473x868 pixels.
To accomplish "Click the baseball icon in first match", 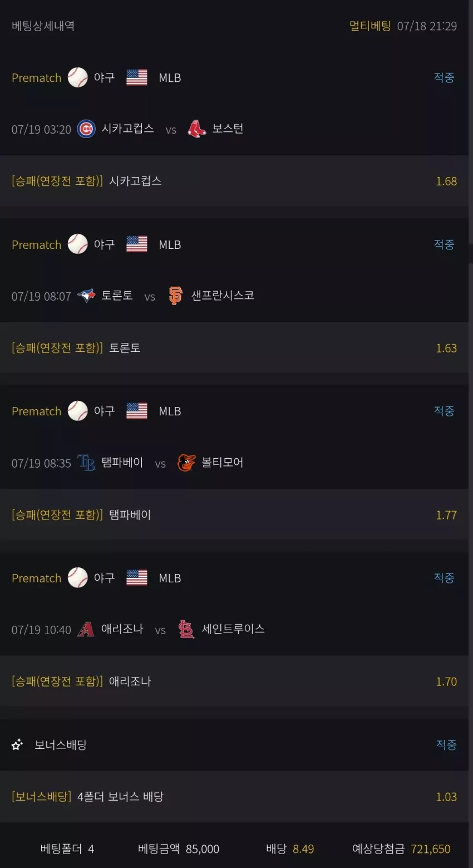I will [78, 77].
